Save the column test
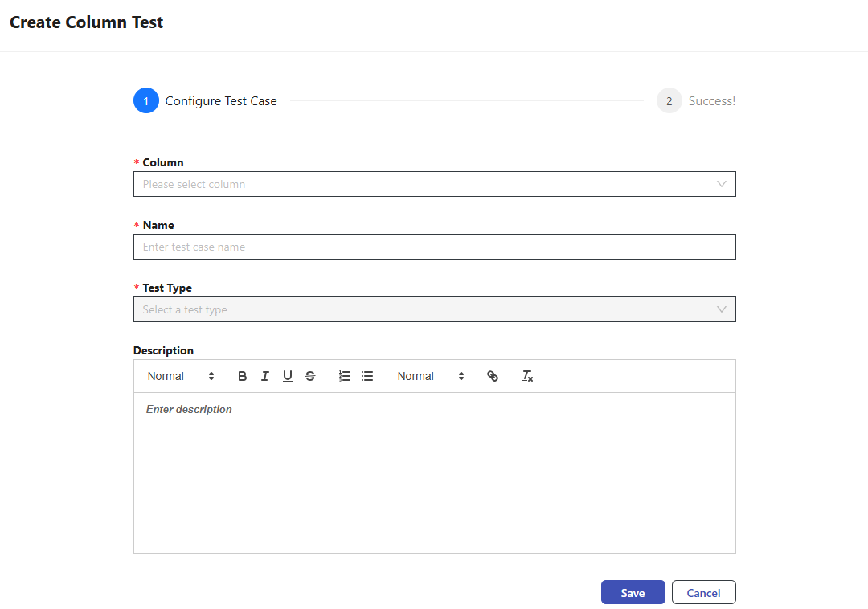The width and height of the screenshot is (868, 609). (x=633, y=592)
